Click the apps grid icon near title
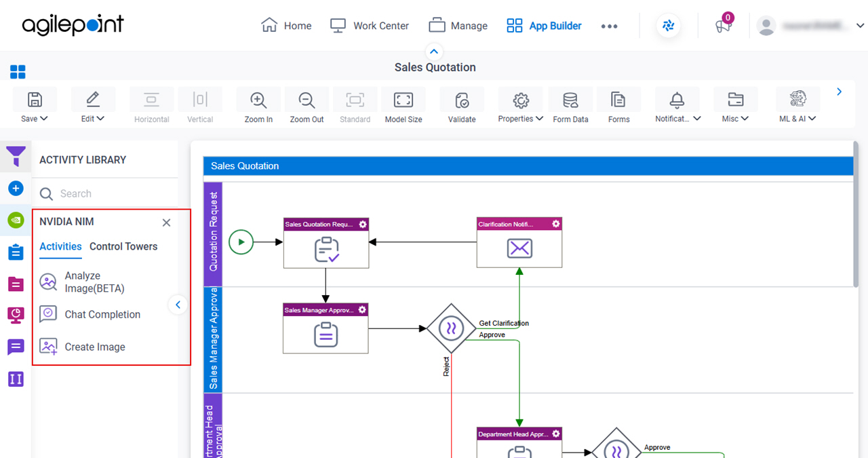 coord(18,72)
